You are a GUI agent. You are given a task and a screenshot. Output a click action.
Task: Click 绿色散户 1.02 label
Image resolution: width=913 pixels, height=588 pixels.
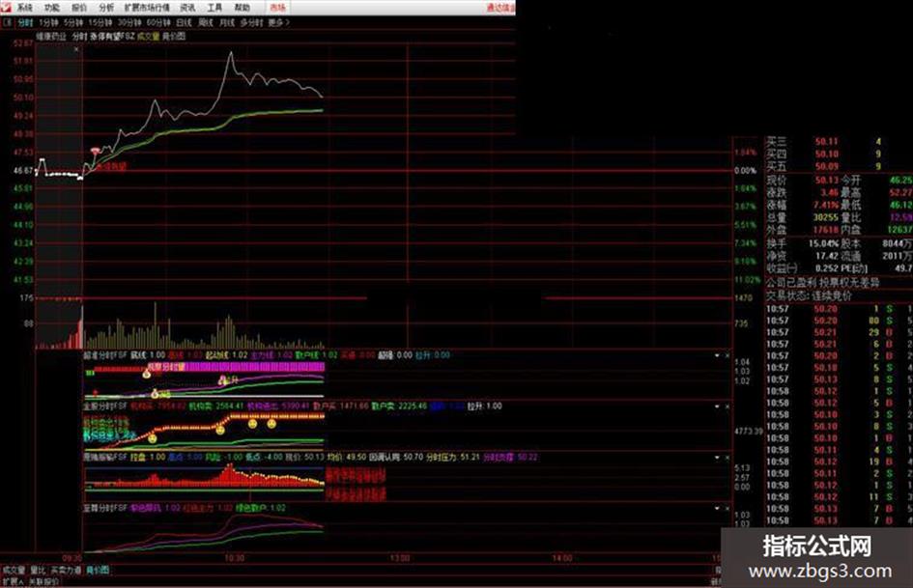pos(260,508)
